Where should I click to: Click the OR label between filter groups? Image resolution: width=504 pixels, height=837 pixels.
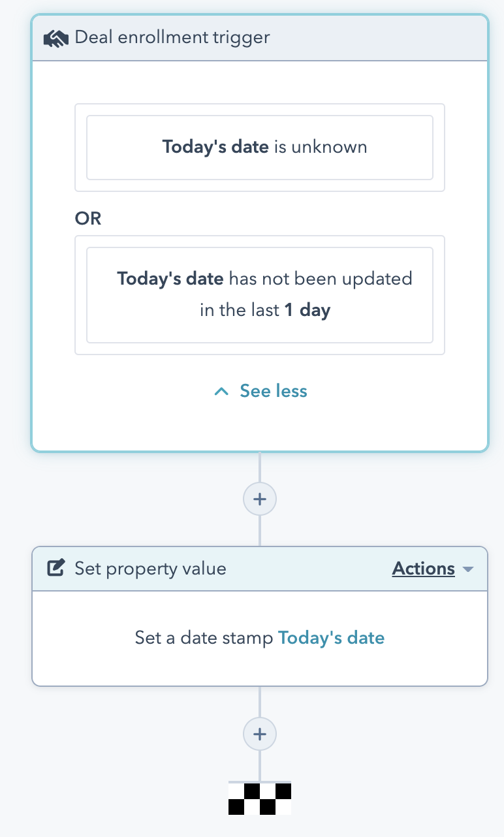tap(88, 219)
